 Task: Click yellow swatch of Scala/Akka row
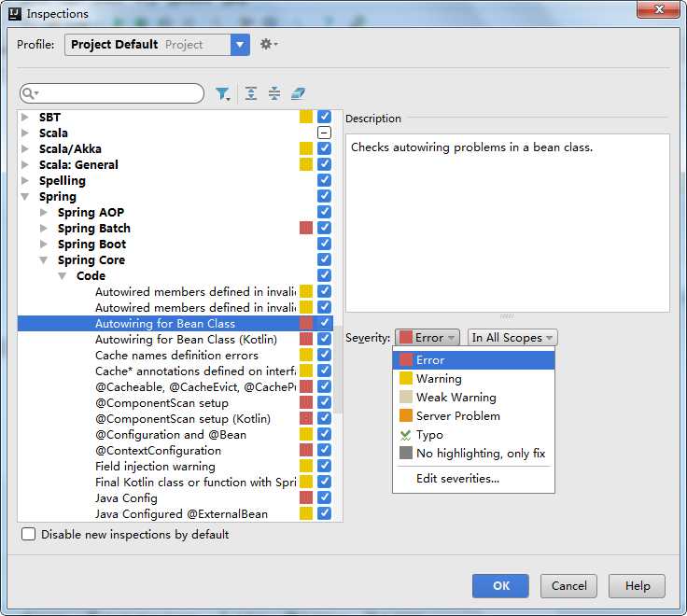306,148
